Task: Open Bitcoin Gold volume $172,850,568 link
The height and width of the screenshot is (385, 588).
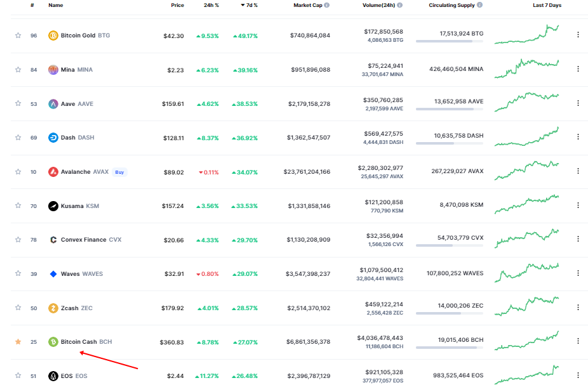Action: pos(384,32)
